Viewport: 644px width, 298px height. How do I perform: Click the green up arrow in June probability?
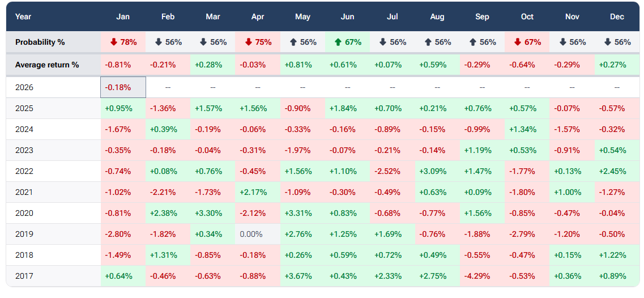(338, 42)
